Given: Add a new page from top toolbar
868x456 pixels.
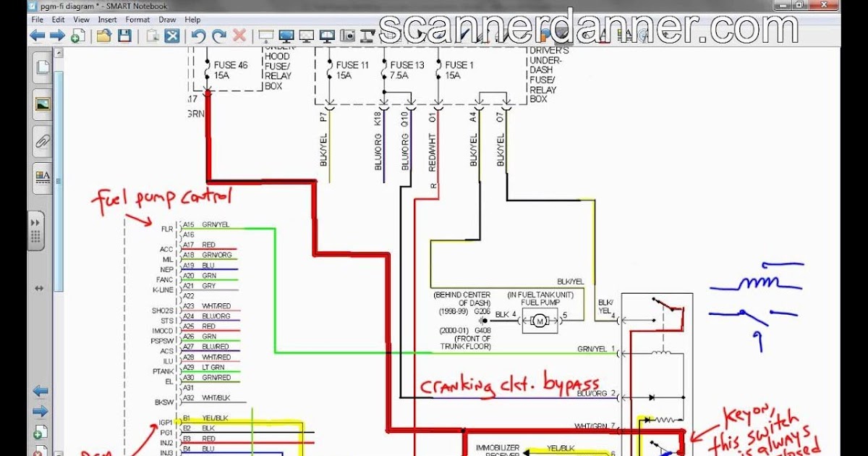Looking at the screenshot, I should pyautogui.click(x=77, y=35).
